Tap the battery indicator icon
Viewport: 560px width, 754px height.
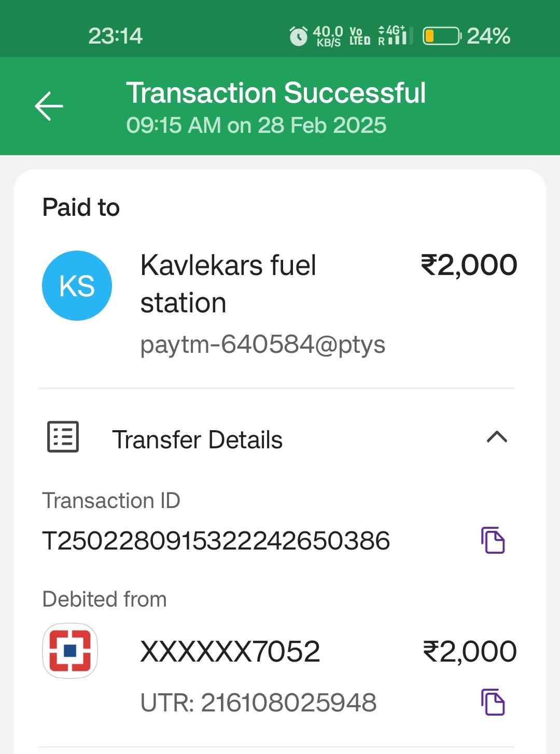(441, 36)
